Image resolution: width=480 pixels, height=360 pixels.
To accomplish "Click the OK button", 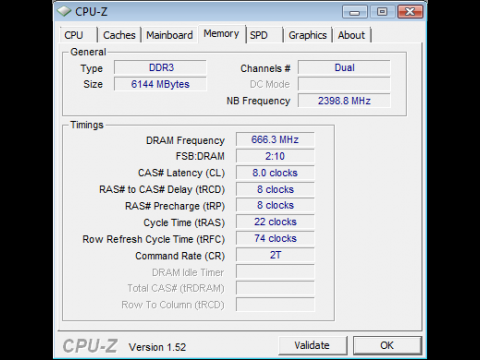I will coord(387,345).
